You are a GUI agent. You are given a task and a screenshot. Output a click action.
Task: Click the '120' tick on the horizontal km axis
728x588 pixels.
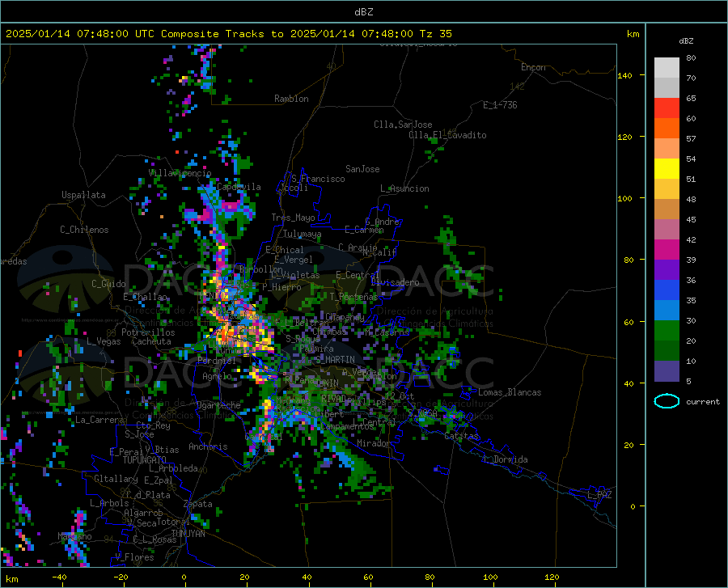pos(552,577)
